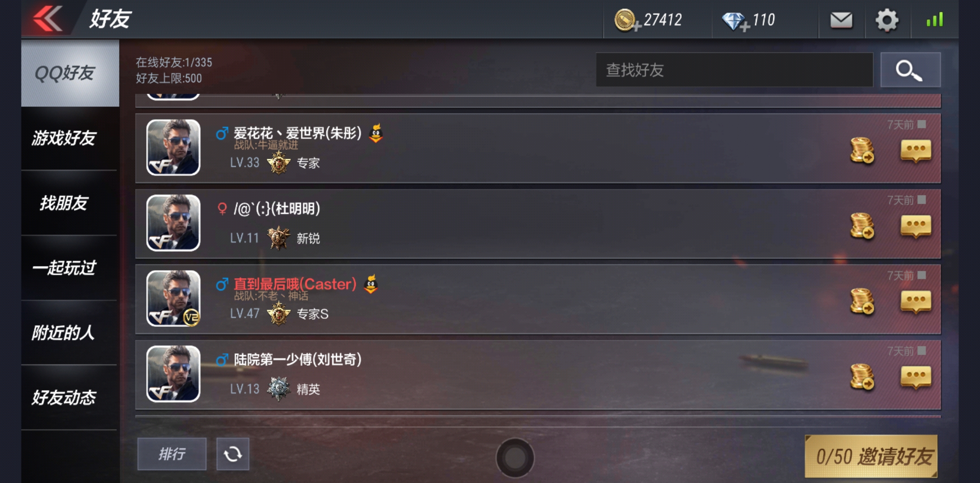
Task: Click the magnifier search button
Action: (x=910, y=70)
